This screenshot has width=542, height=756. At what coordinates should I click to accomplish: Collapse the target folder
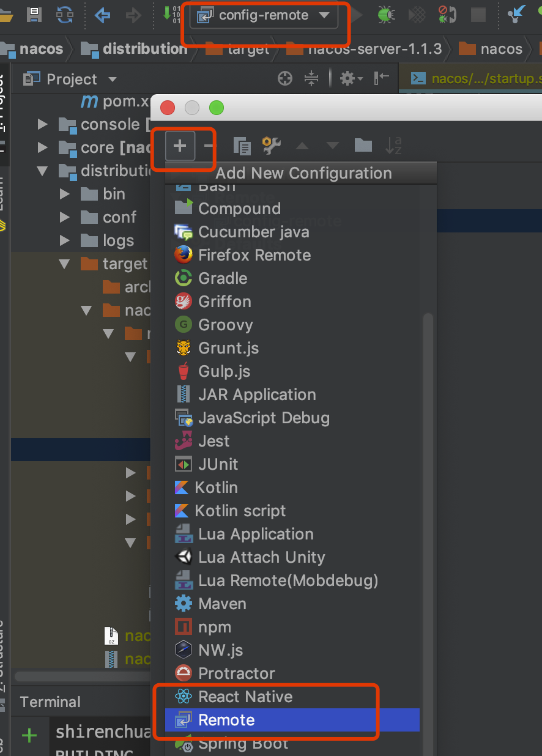pos(65,264)
